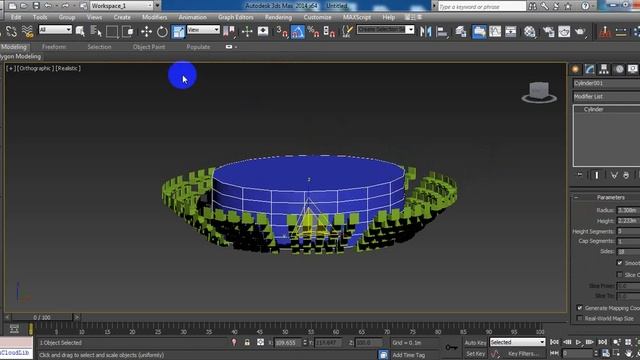This screenshot has height=360, width=640.
Task: Open Curve Editor toolbar icon
Action: pyautogui.click(x=495, y=31)
